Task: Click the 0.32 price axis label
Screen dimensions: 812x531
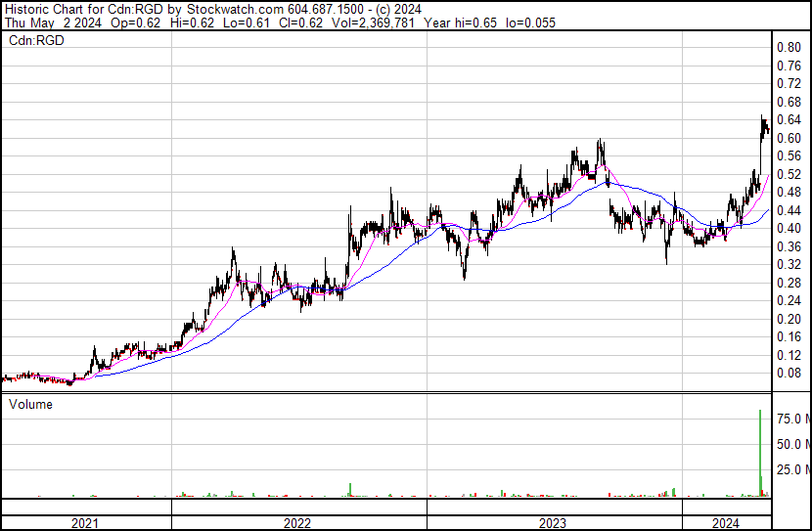Action: point(789,264)
